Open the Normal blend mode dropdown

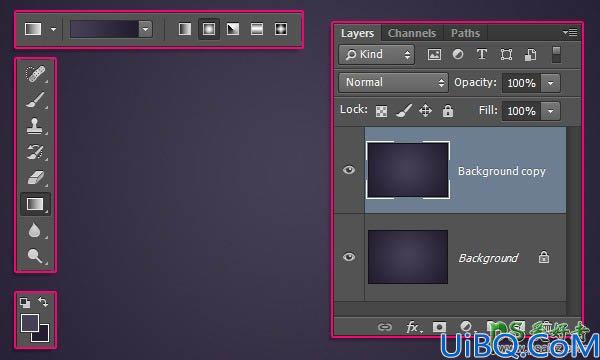[x=393, y=83]
